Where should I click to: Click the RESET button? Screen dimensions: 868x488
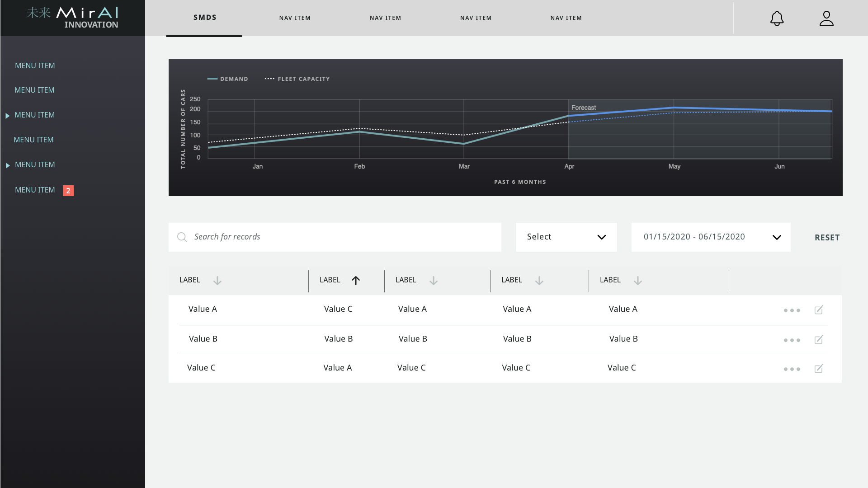tap(827, 238)
